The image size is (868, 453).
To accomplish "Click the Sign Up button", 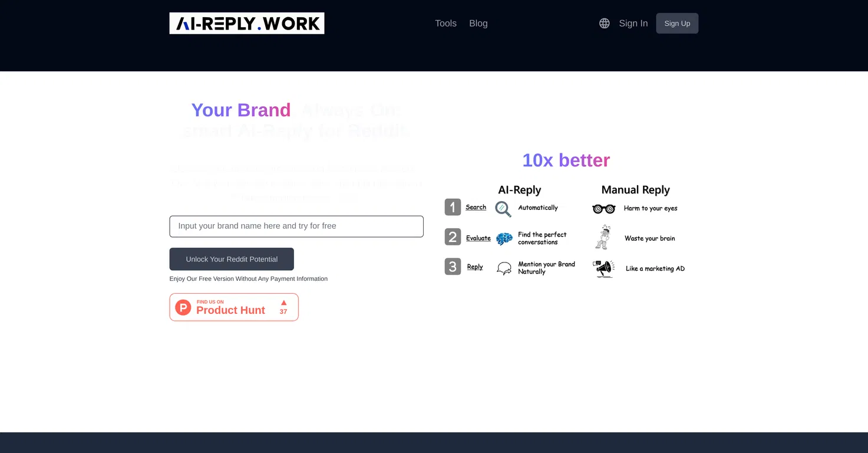I will tap(677, 23).
